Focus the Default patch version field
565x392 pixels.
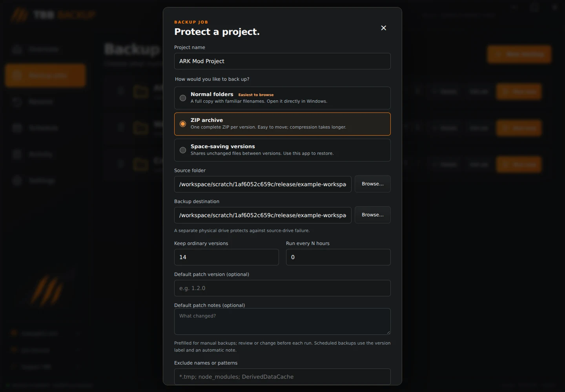point(282,288)
